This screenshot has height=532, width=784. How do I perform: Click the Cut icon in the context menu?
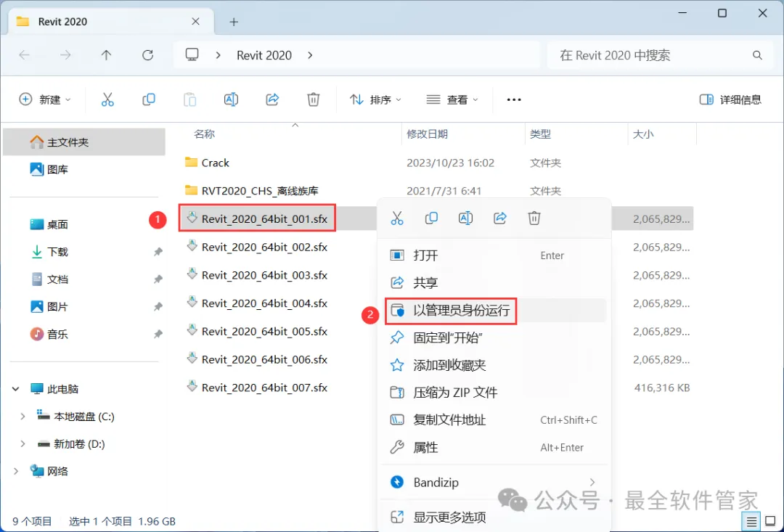pyautogui.click(x=397, y=218)
